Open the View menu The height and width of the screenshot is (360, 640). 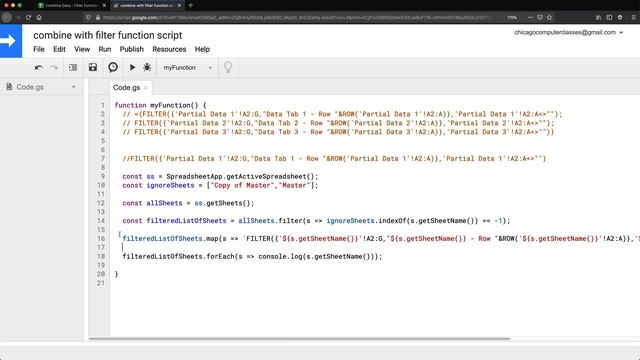(82, 49)
